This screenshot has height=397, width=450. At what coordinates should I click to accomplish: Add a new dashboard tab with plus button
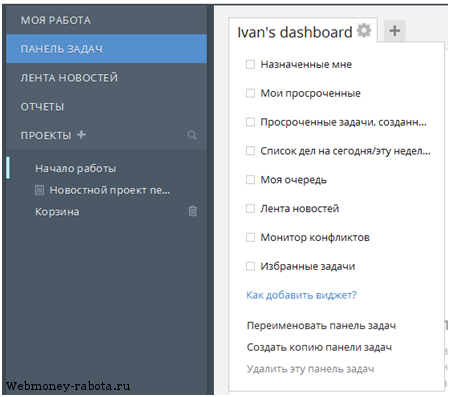pos(395,31)
